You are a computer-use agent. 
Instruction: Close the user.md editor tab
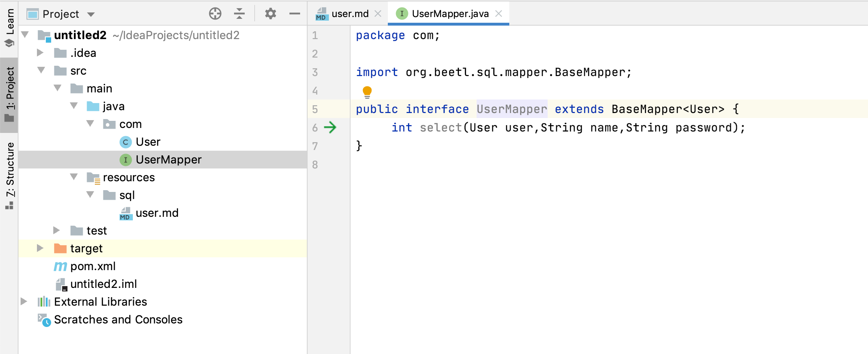point(378,14)
